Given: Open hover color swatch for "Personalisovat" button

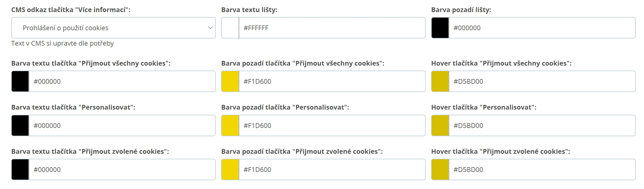Looking at the screenshot, I should point(440,126).
